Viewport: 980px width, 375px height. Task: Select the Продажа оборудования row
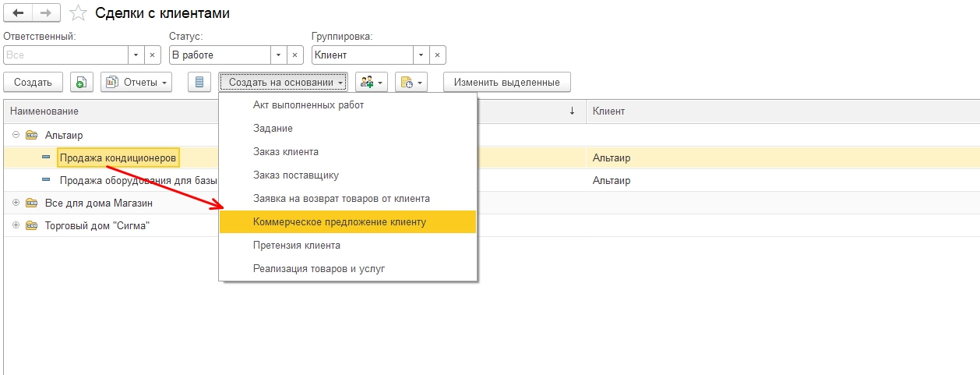coord(136,180)
